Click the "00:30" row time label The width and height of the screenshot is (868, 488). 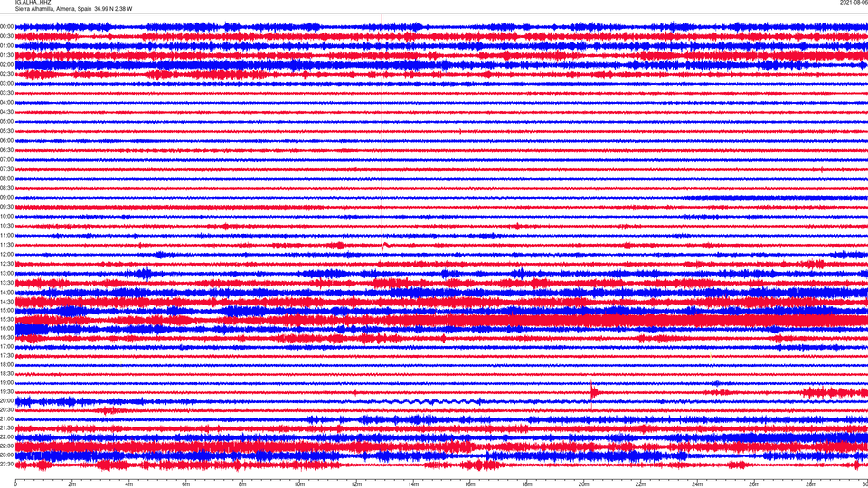[x=6, y=36]
